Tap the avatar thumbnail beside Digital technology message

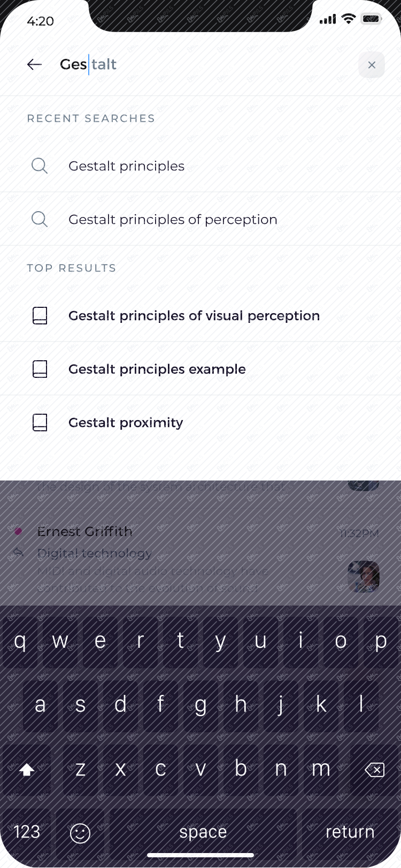pos(364,576)
